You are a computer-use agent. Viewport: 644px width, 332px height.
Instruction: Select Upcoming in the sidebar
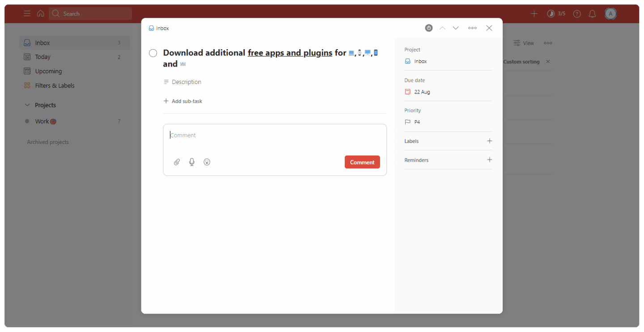[74, 71]
